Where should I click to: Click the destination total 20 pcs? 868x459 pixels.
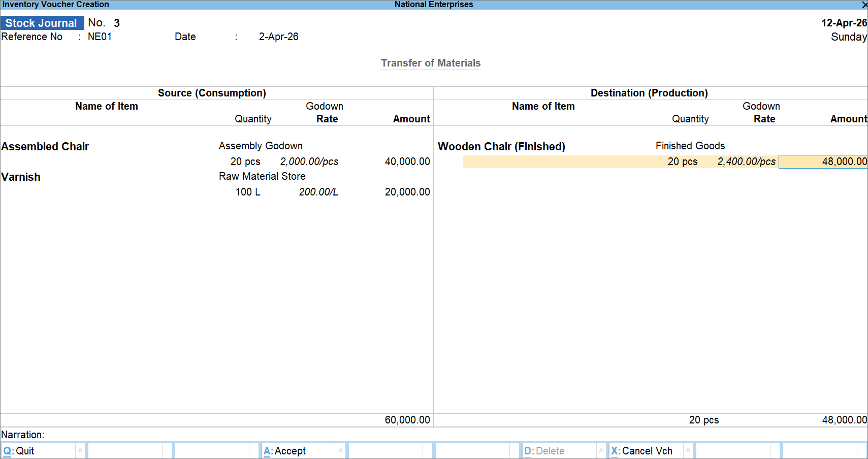pos(704,420)
